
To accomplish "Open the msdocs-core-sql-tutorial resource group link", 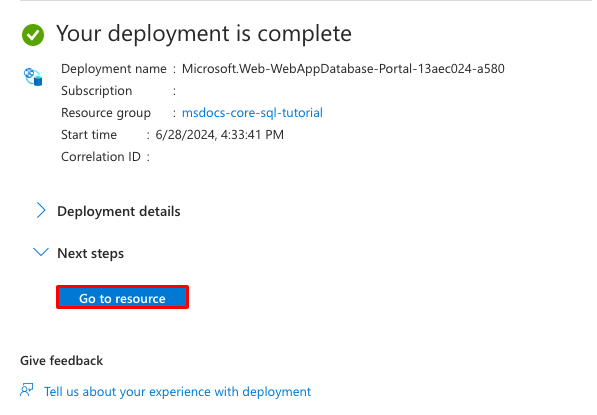I will [252, 113].
